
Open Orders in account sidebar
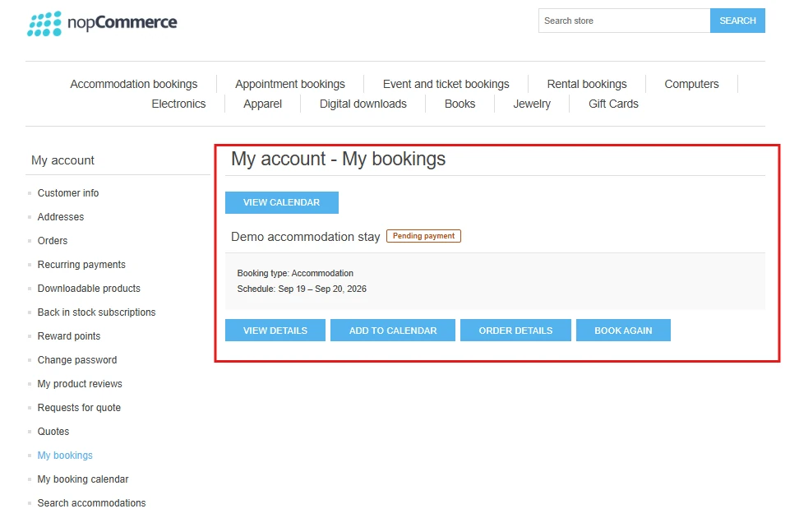pyautogui.click(x=53, y=241)
